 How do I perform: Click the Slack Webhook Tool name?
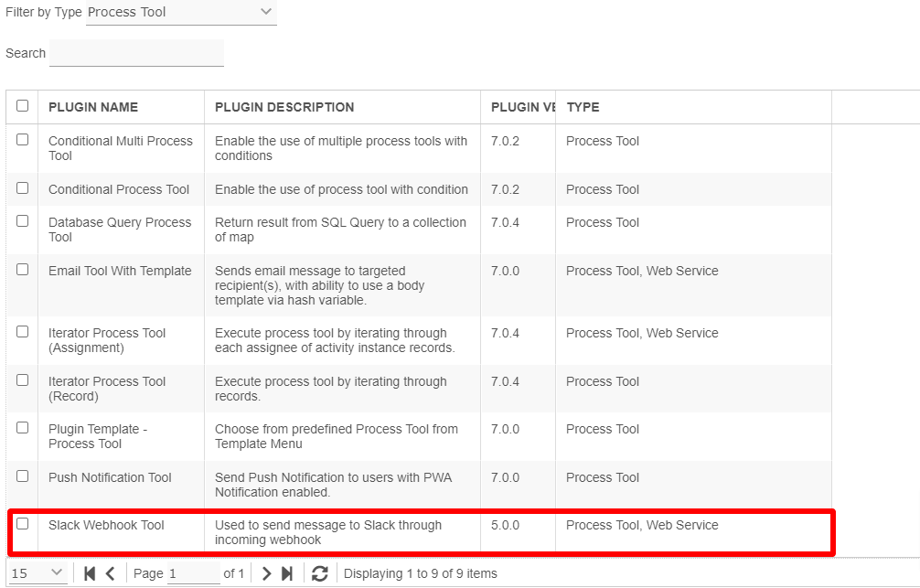coord(106,525)
